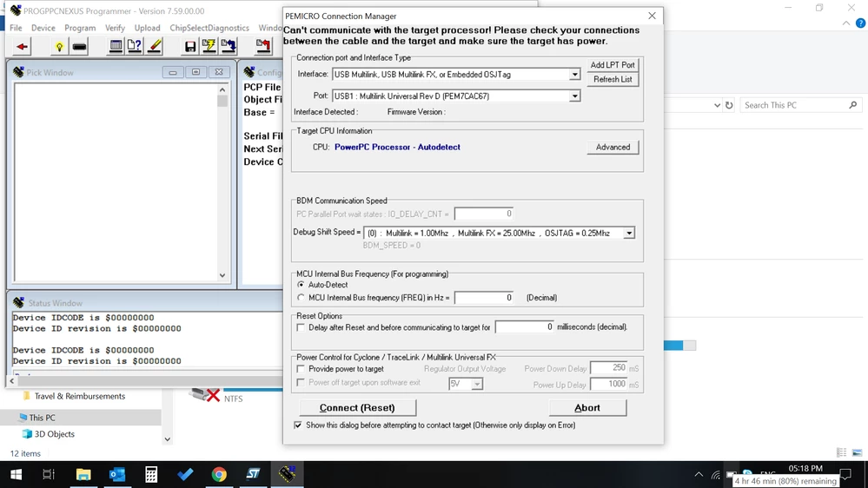Open Google Chrome from taskbar

pyautogui.click(x=219, y=474)
